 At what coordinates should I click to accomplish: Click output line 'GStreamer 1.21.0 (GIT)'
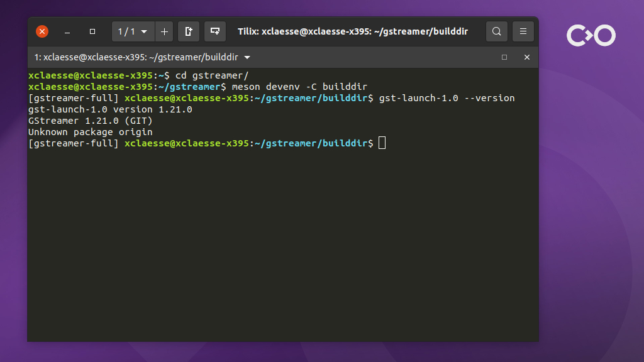[91, 121]
